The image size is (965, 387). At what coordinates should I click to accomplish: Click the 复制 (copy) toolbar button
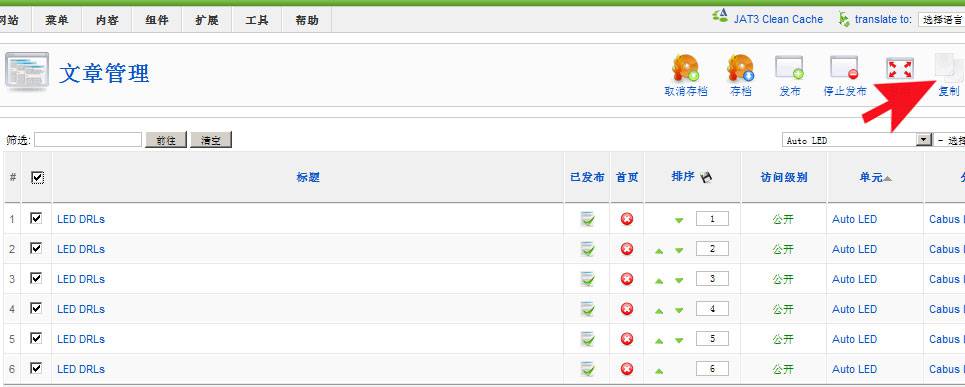pos(948,76)
